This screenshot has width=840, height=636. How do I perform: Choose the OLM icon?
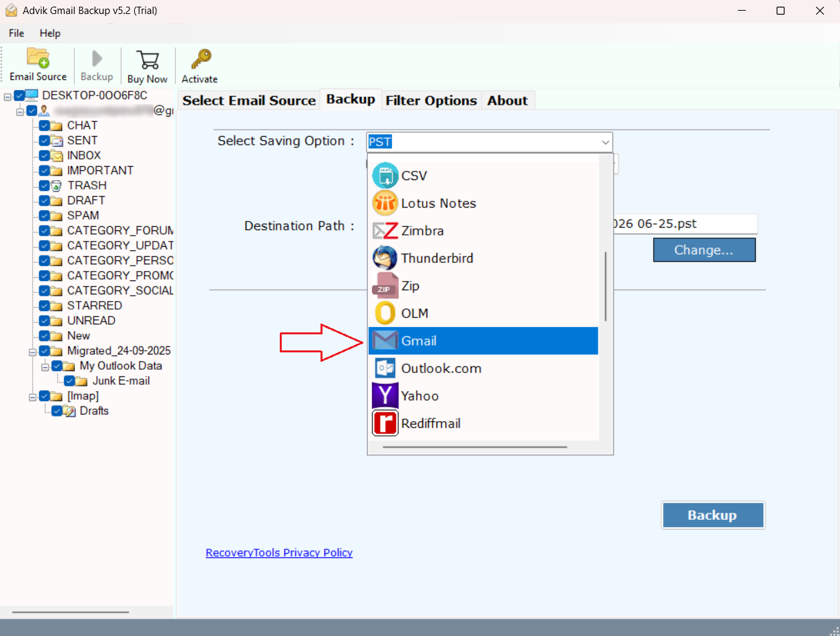click(x=385, y=313)
